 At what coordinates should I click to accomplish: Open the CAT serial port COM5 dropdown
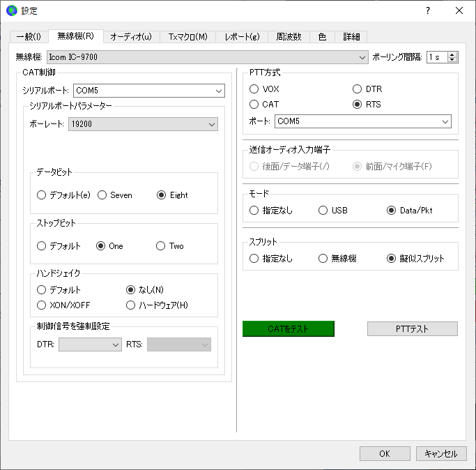pyautogui.click(x=148, y=91)
